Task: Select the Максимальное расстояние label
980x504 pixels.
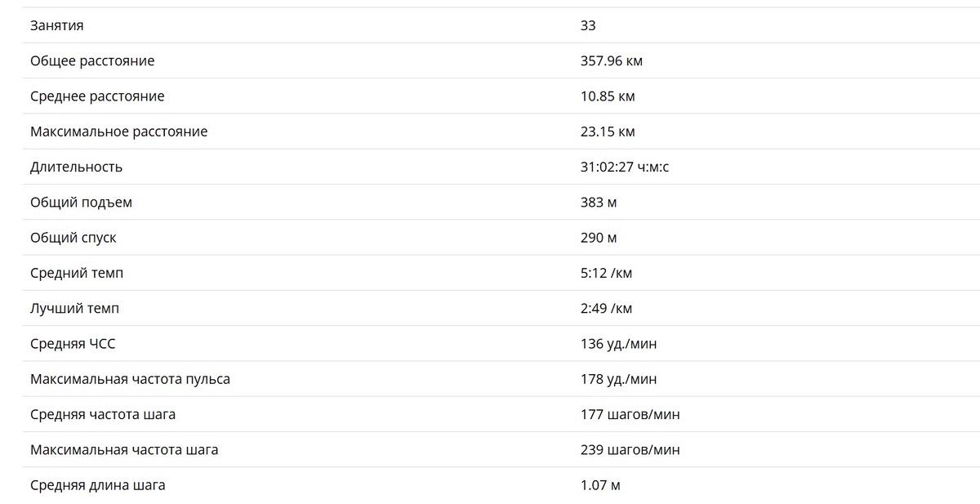Action: point(119,132)
